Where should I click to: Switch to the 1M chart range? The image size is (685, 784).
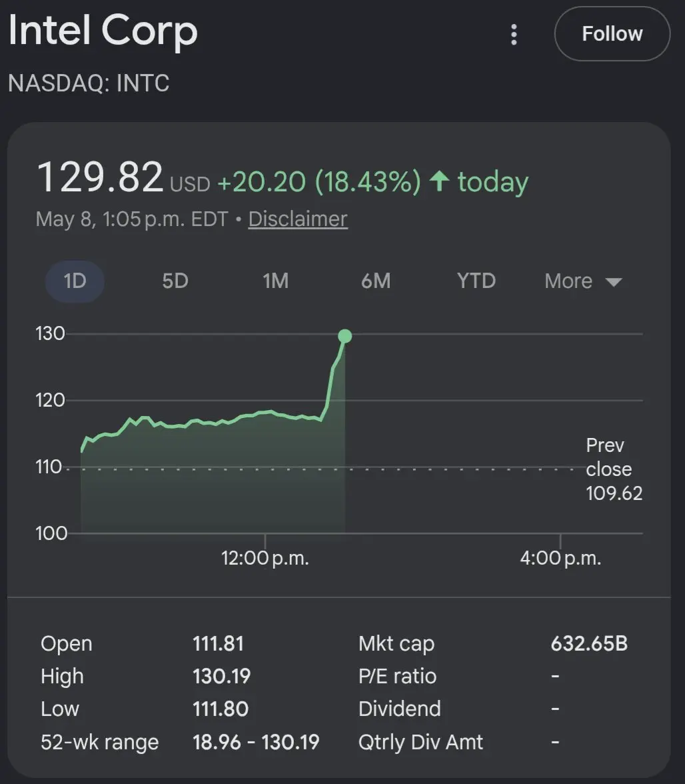pos(276,281)
